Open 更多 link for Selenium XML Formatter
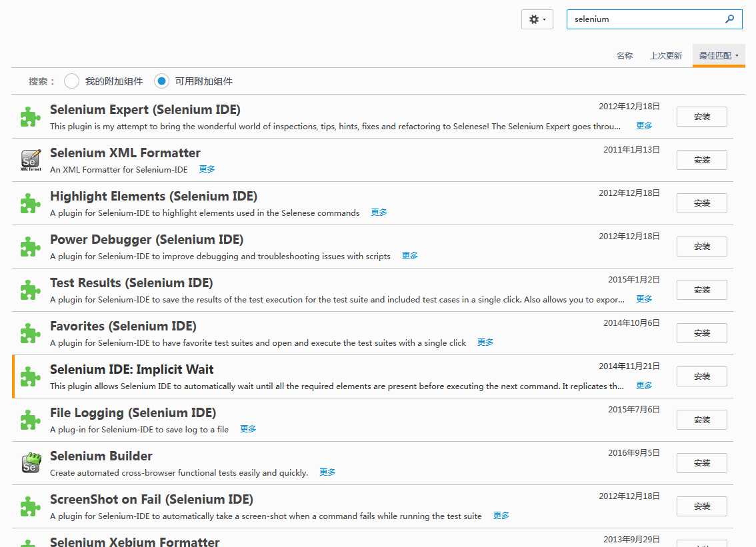756x547 pixels. pos(207,169)
